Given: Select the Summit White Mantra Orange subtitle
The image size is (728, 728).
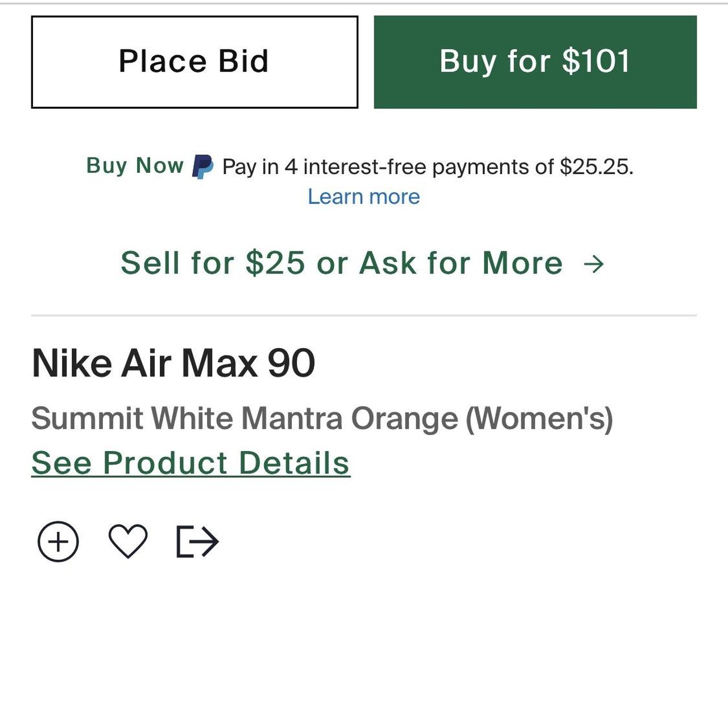Looking at the screenshot, I should tap(246, 419).
